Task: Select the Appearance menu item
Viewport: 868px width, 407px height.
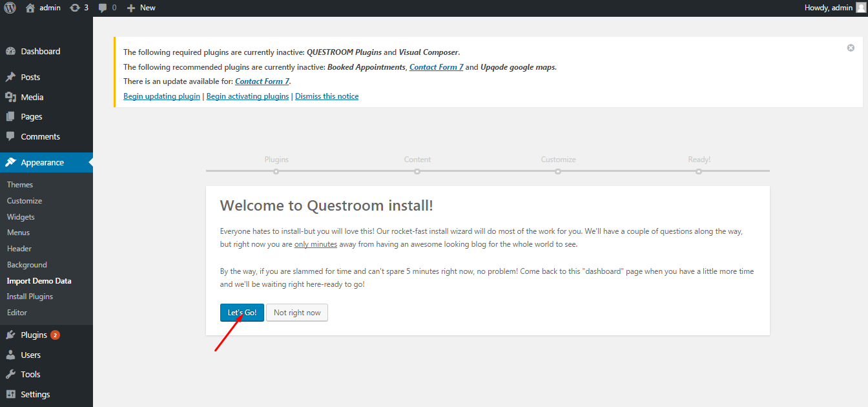Action: (x=43, y=162)
